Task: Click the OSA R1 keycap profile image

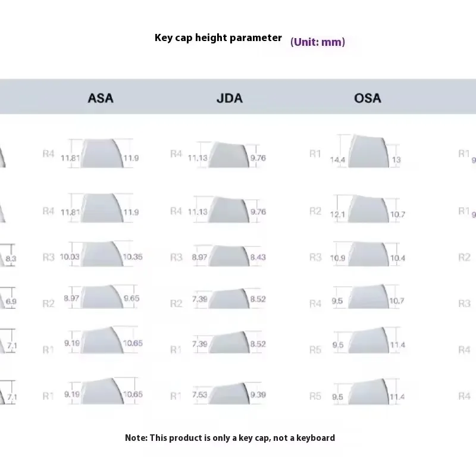Action: (368, 151)
